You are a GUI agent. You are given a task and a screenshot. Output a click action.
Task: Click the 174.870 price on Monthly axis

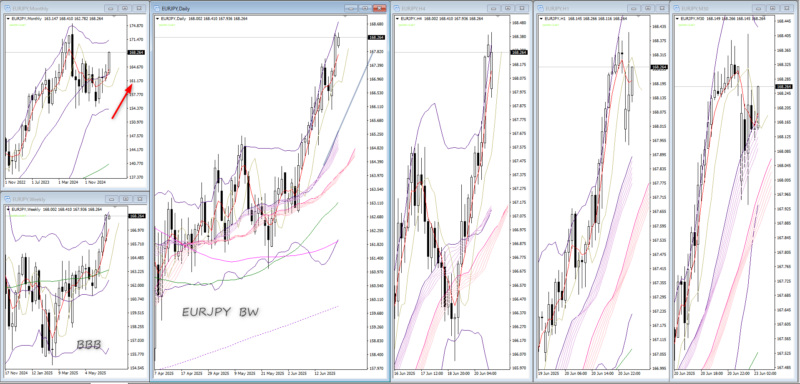(x=137, y=25)
